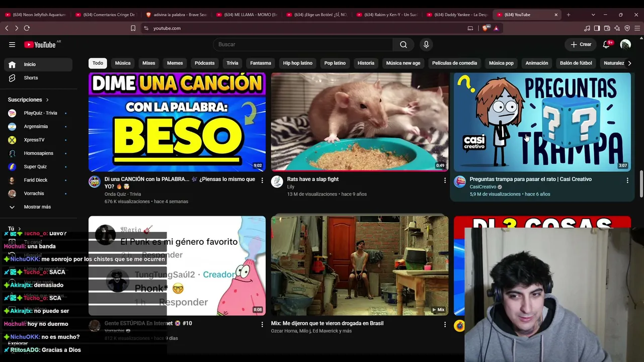
Task: Open the Brave VPN shield icon
Action: [627, 28]
